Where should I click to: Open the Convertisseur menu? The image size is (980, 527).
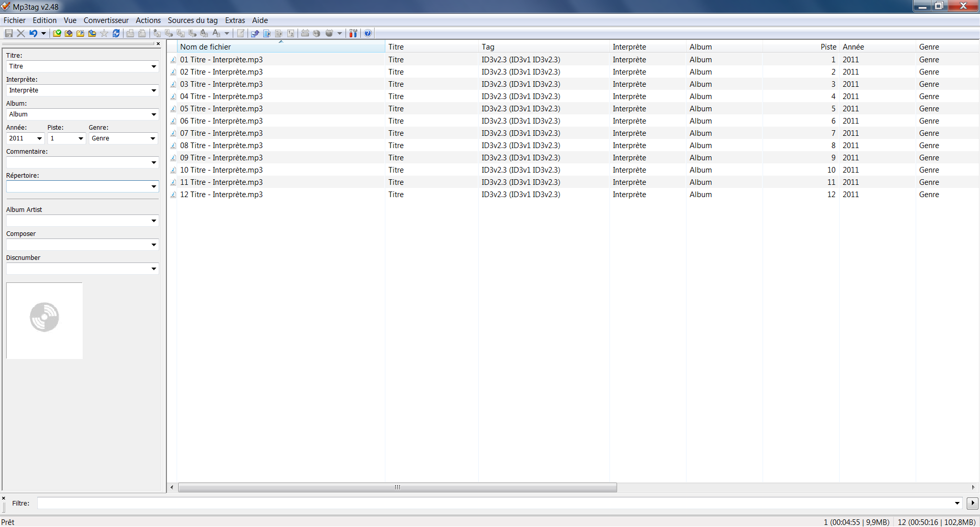tap(106, 20)
